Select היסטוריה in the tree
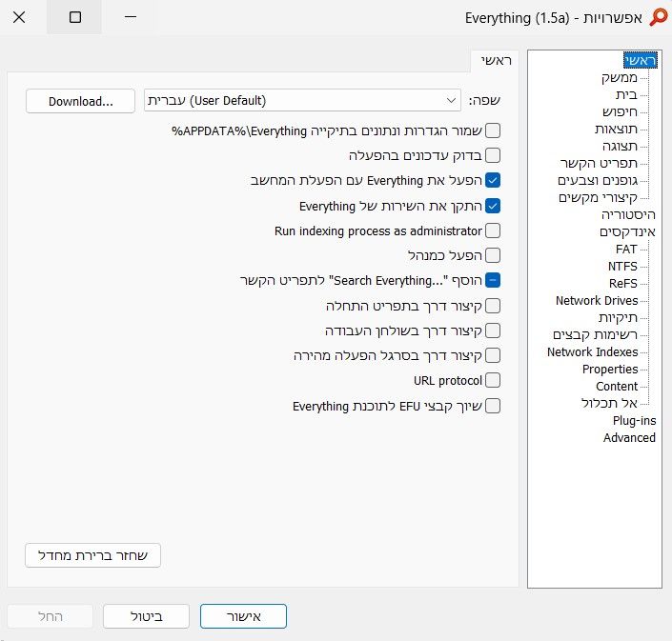Viewport: 672px width, 641px height. [628, 214]
